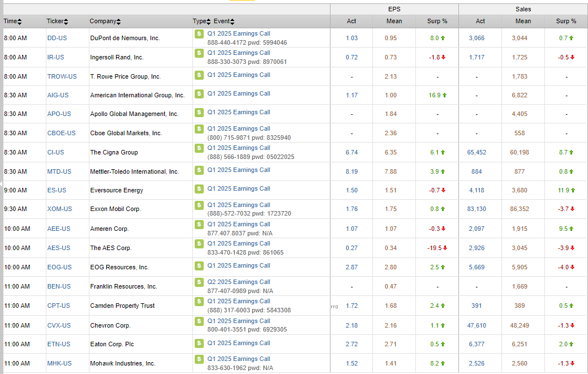Open the BEN-US ticker link
Viewport: 588px width, 374px height.
click(x=59, y=286)
